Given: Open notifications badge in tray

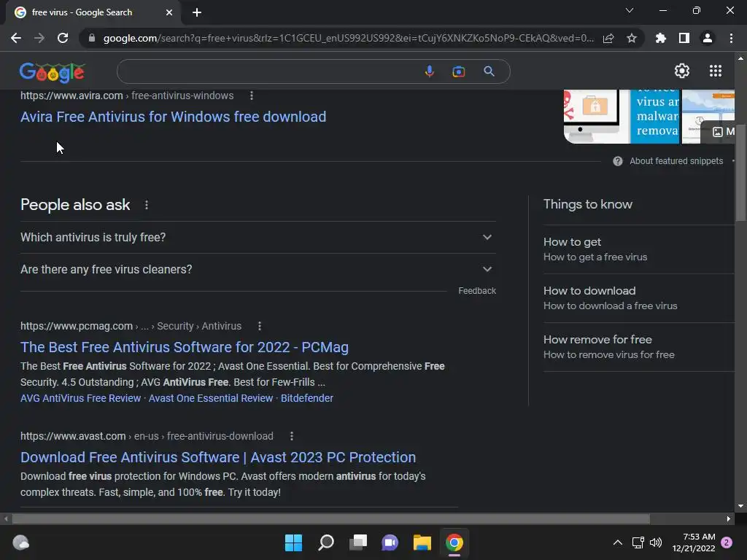Looking at the screenshot, I should pos(727,542).
